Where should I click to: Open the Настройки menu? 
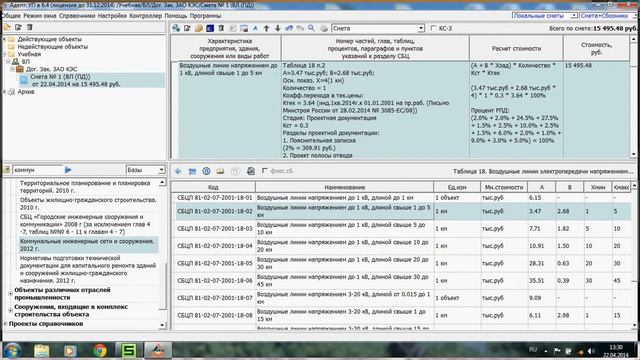tap(112, 16)
